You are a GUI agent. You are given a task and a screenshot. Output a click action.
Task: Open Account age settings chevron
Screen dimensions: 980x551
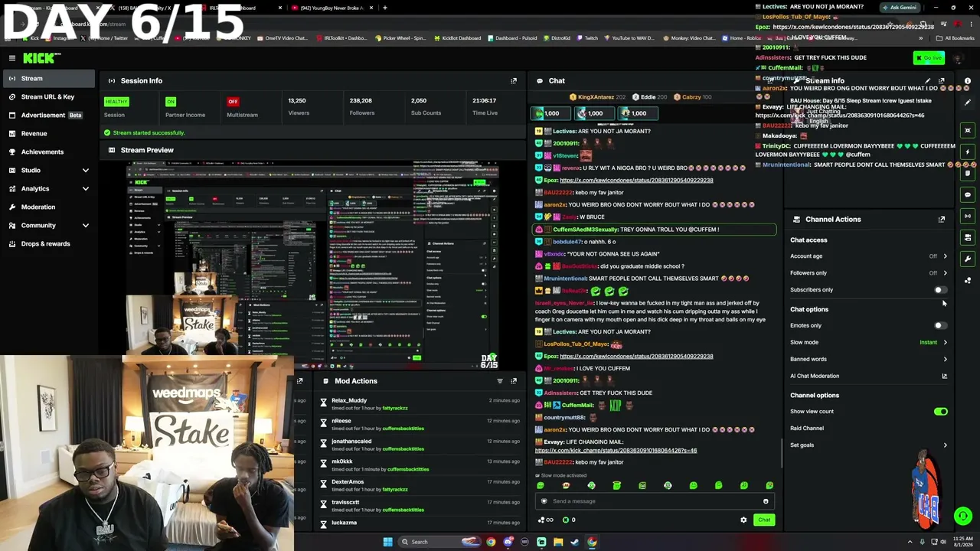945,256
